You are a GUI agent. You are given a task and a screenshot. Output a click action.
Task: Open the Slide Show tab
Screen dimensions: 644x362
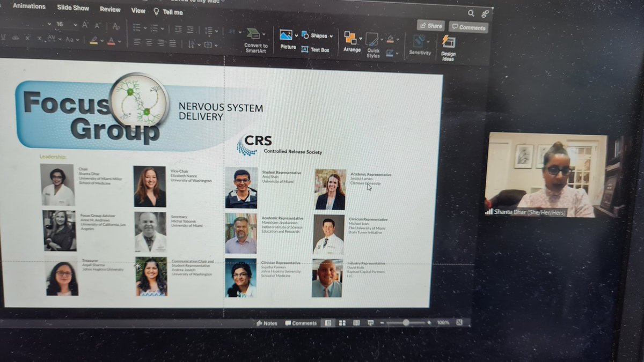click(x=73, y=8)
